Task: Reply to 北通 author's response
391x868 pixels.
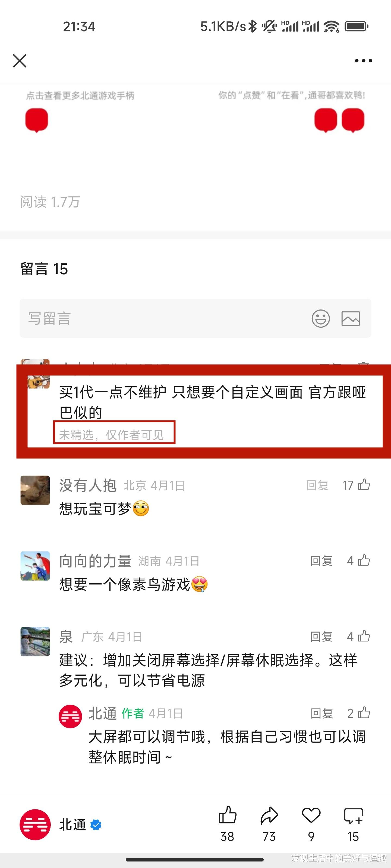Action: 321,713
